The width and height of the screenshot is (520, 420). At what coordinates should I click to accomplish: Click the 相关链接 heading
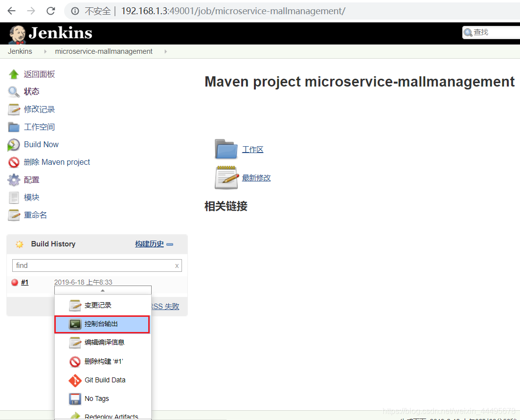point(226,206)
